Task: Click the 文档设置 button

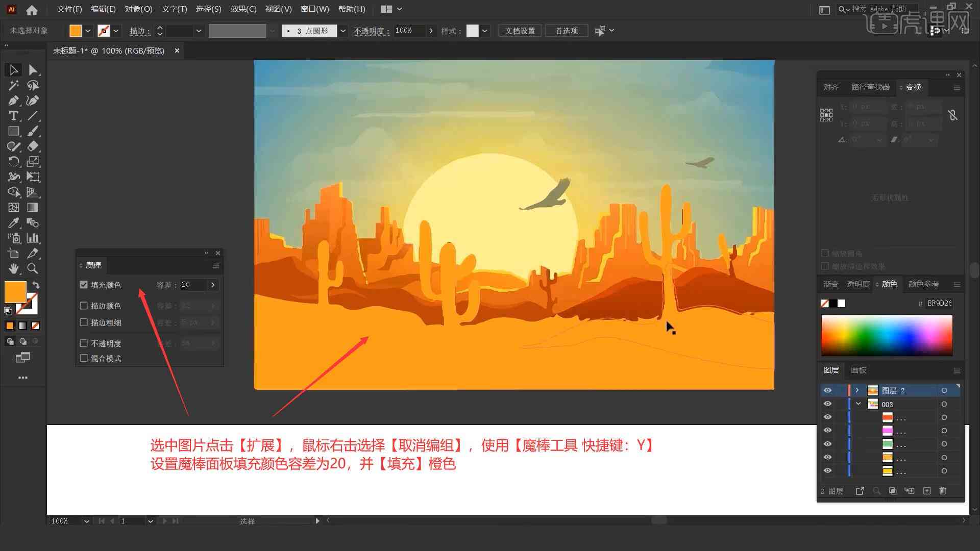Action: pyautogui.click(x=524, y=30)
